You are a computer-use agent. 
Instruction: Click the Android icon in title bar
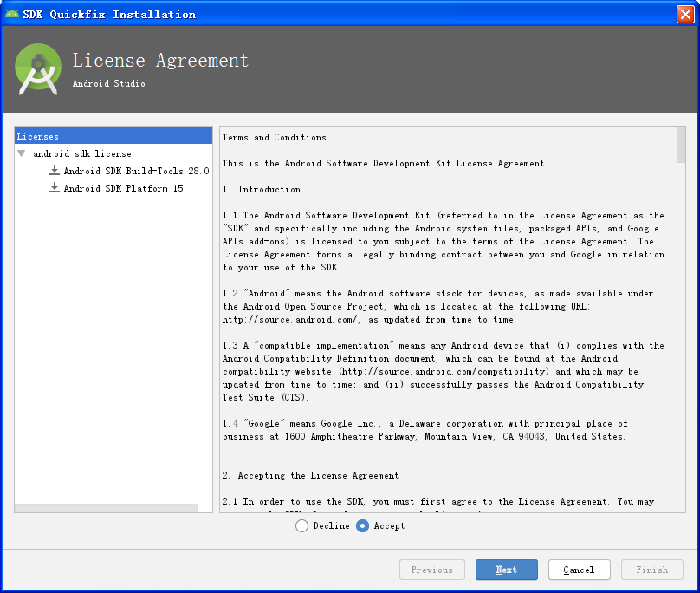click(12, 14)
